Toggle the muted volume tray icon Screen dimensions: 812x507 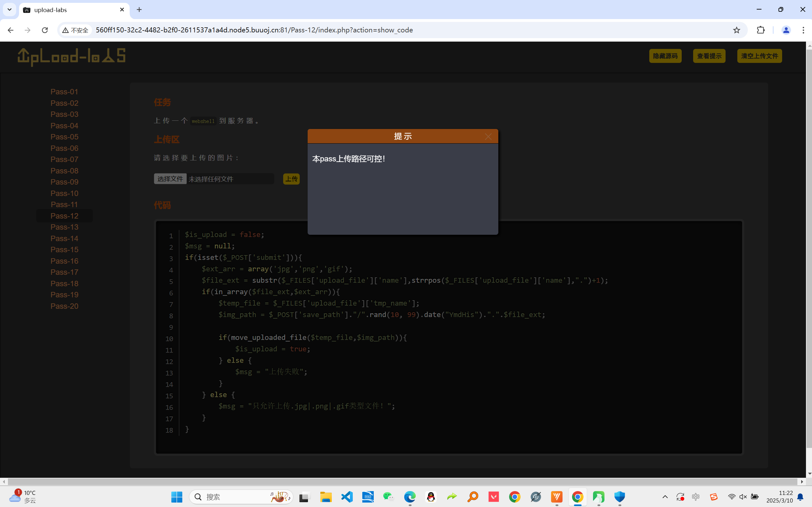click(743, 497)
